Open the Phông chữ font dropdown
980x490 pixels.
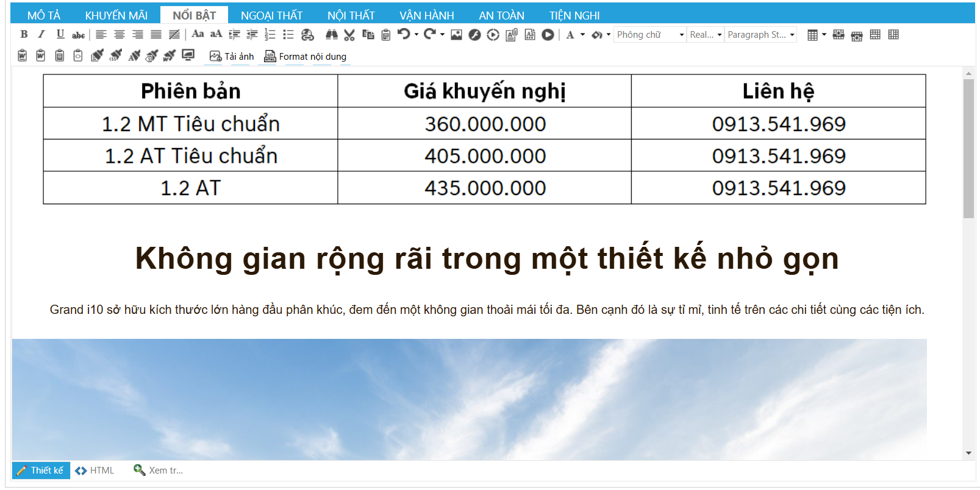(x=650, y=35)
